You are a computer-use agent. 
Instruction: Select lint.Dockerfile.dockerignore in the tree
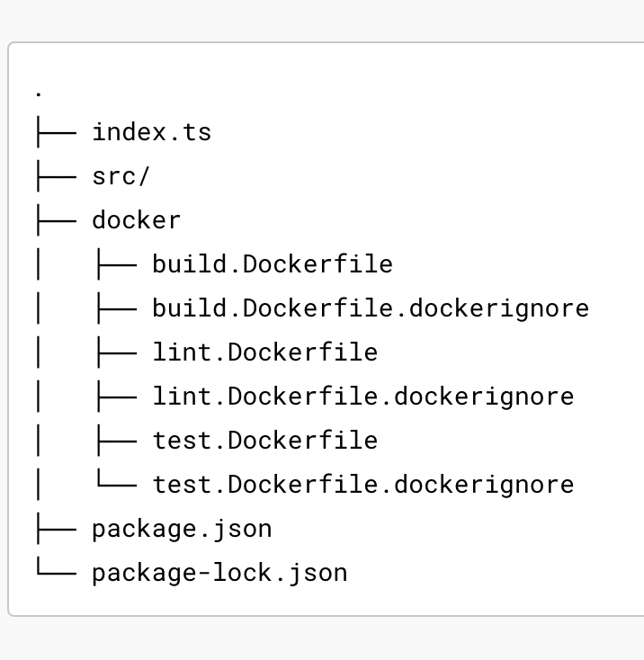point(362,397)
